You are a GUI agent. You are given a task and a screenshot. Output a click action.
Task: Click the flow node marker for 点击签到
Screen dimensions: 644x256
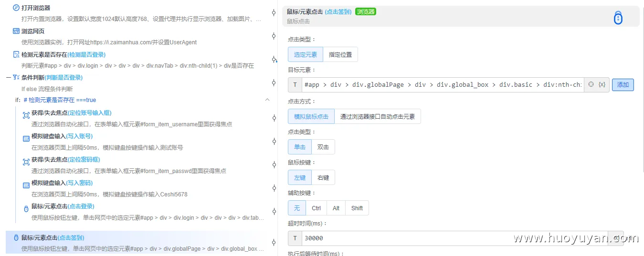point(274,242)
